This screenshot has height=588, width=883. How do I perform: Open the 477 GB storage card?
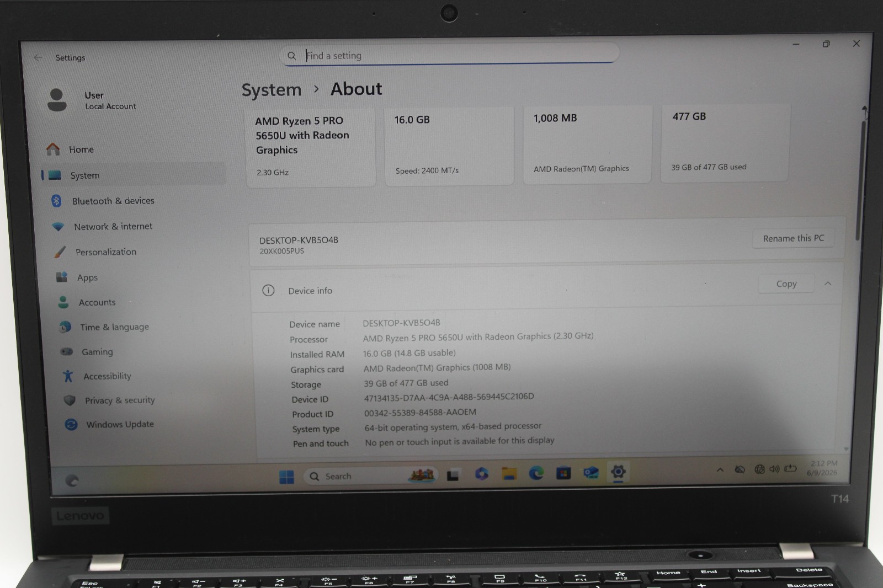point(725,142)
